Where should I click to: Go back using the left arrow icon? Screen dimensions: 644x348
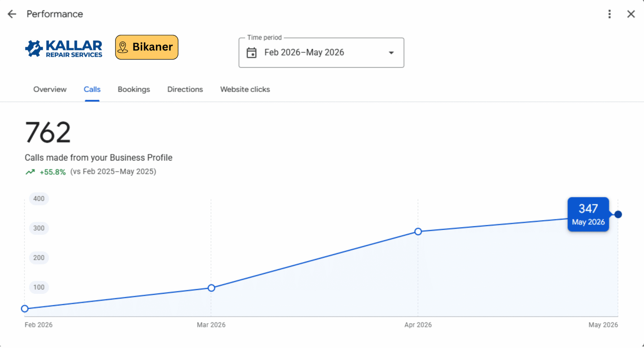point(12,14)
